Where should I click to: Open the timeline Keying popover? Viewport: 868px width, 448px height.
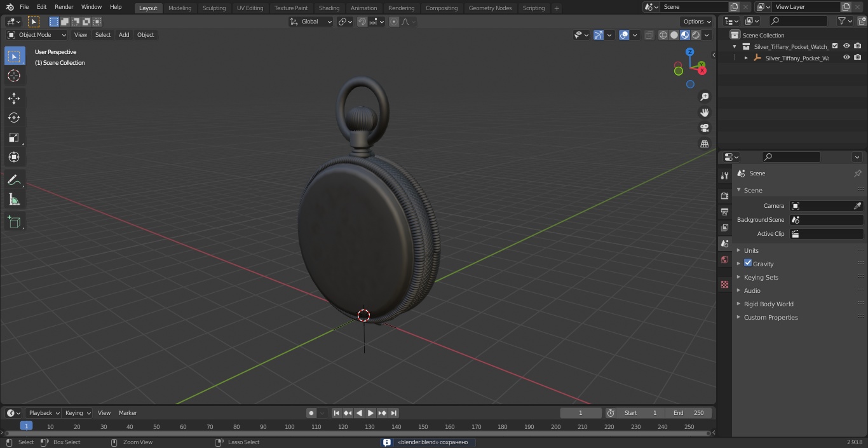pos(77,413)
